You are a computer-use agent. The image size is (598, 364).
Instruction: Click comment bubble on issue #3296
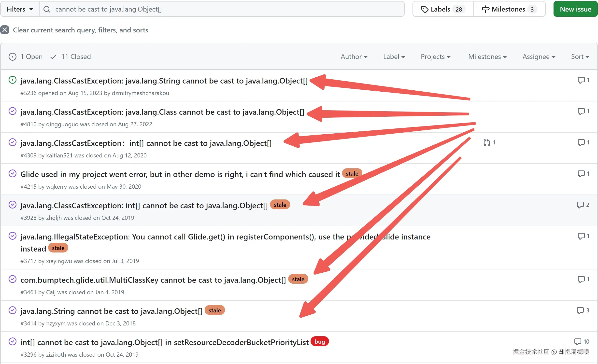(578, 342)
